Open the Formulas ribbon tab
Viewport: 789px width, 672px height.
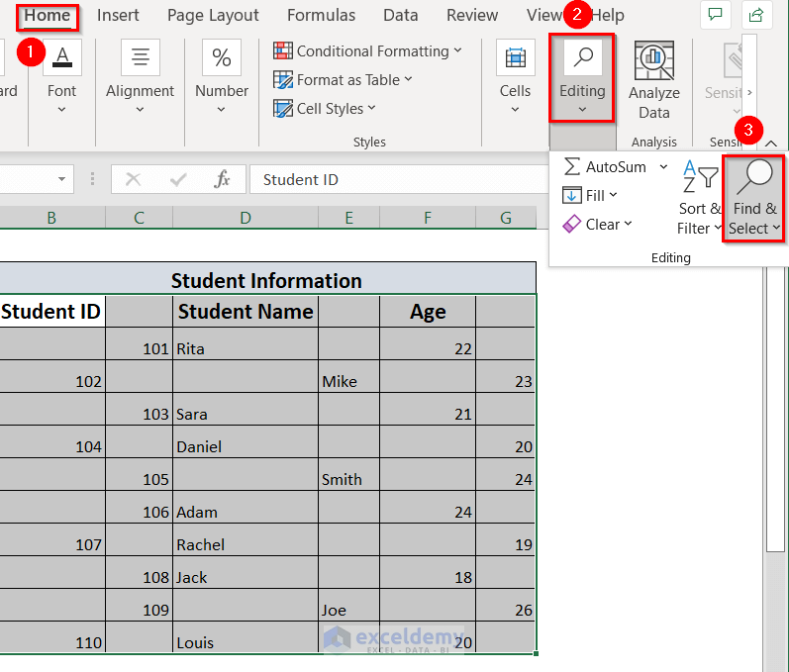[x=321, y=15]
